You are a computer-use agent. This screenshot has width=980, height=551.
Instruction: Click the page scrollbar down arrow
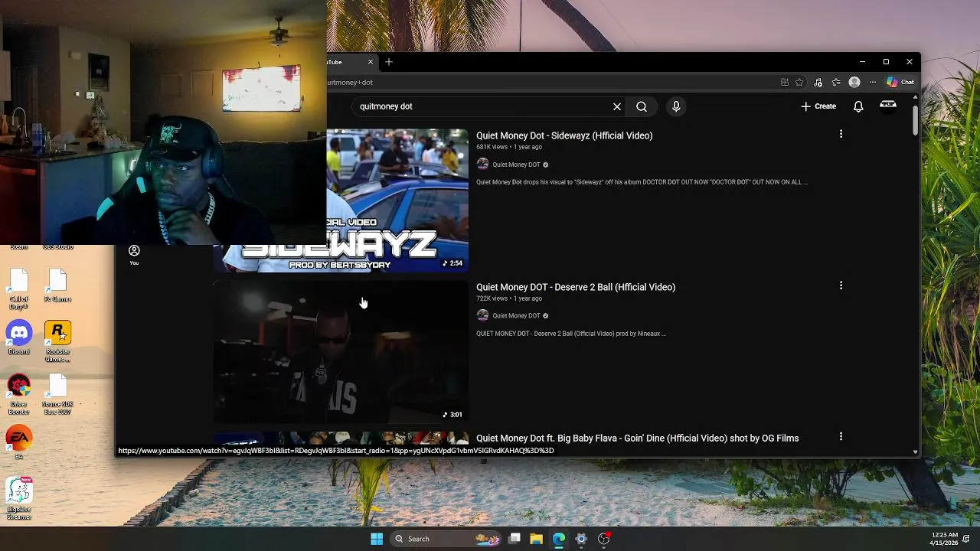(x=915, y=452)
